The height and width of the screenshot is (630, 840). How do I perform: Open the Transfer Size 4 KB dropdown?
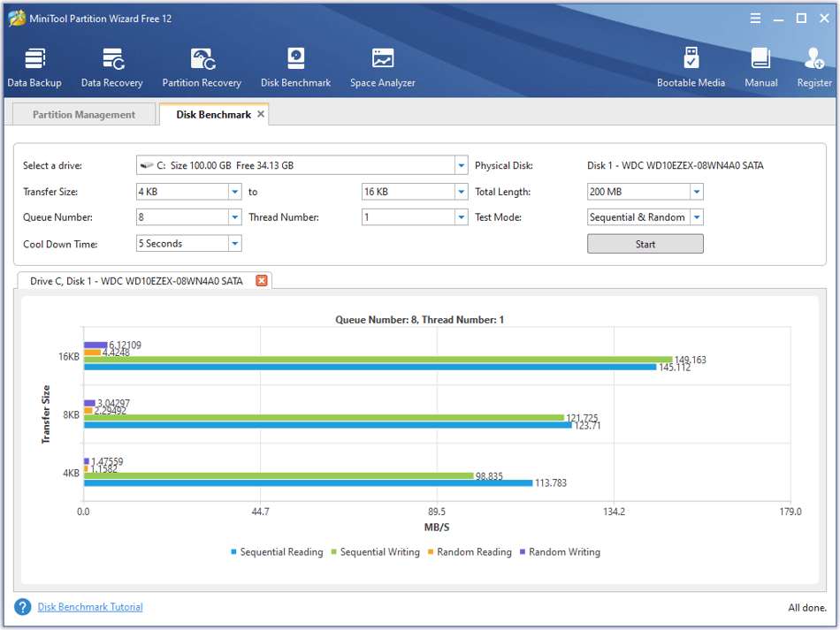[x=234, y=192]
